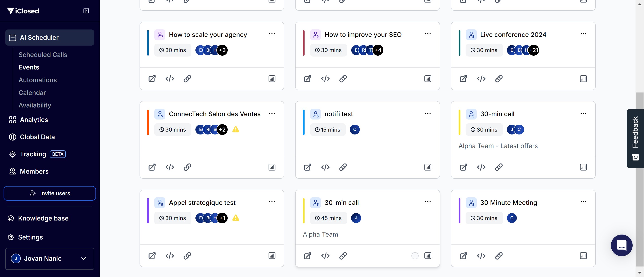Copy link for 30 Minute Meeting event
644x277 pixels.
pos(498,256)
